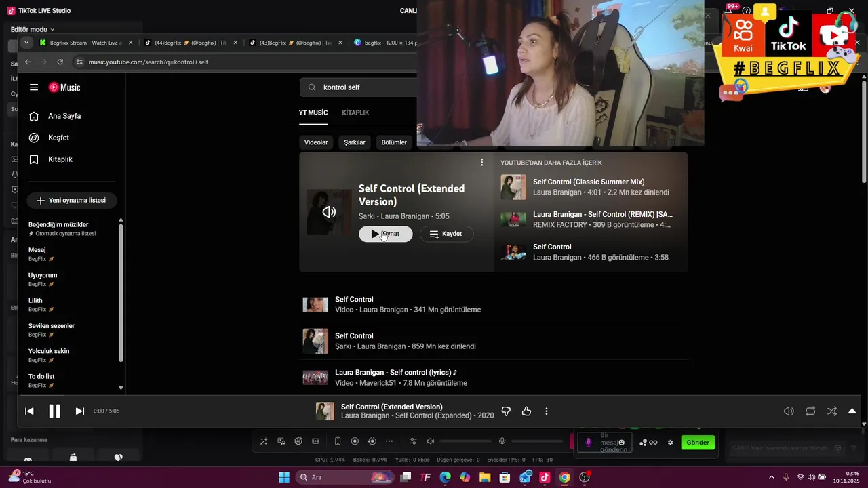Switch to (44)BegFlix TikTok tab

tap(191, 43)
